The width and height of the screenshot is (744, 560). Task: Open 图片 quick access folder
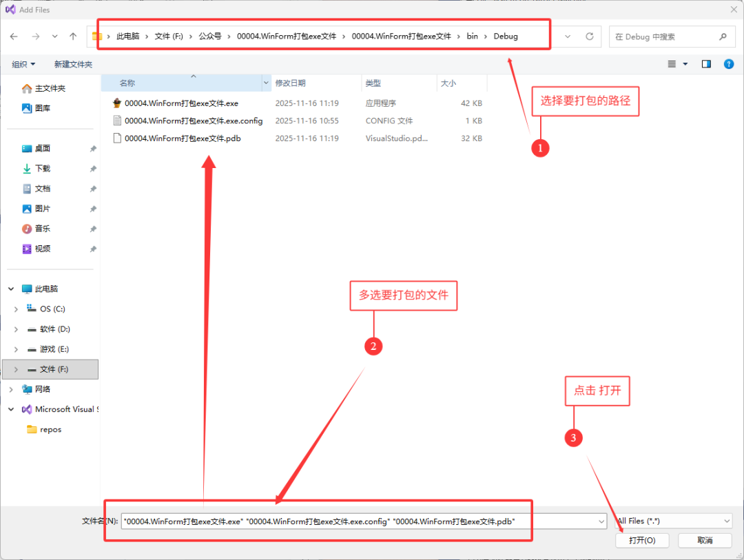click(x=36, y=209)
